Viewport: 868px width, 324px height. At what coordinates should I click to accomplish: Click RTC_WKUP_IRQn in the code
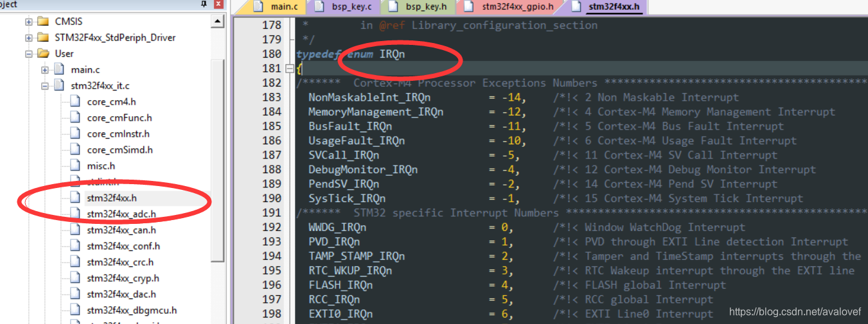350,271
